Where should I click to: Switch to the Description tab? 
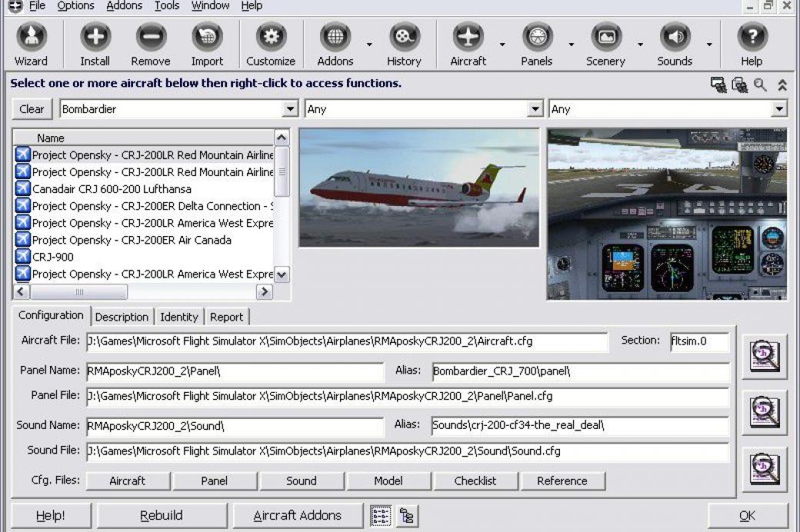tap(122, 317)
